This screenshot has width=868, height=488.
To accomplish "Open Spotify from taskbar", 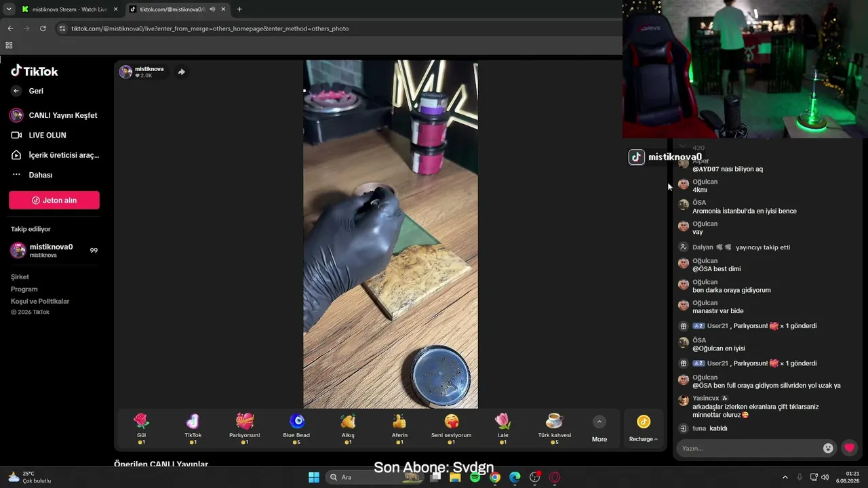I will [475, 477].
